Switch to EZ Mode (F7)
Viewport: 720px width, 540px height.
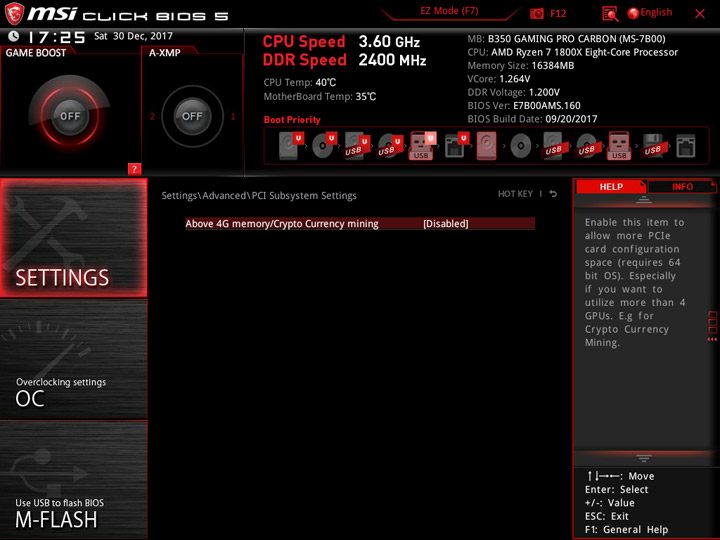click(449, 11)
